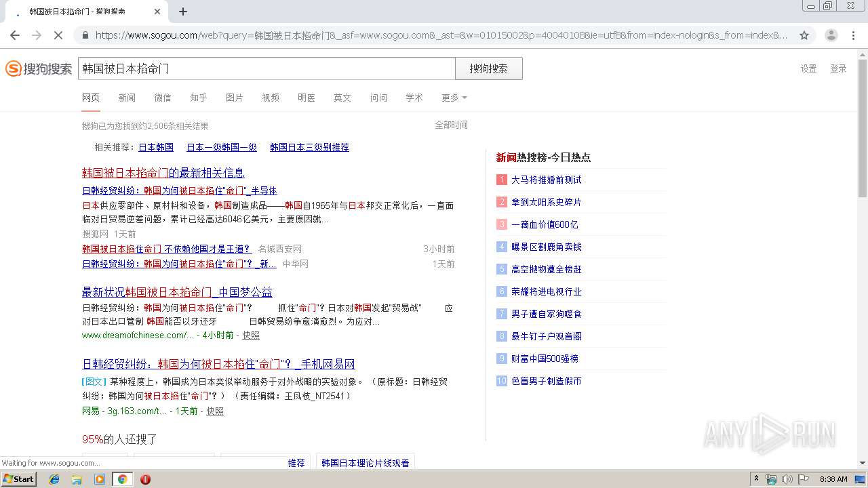The width and height of the screenshot is (868, 488).
Task: Open File Explorer from the taskbar
Action: (x=77, y=479)
